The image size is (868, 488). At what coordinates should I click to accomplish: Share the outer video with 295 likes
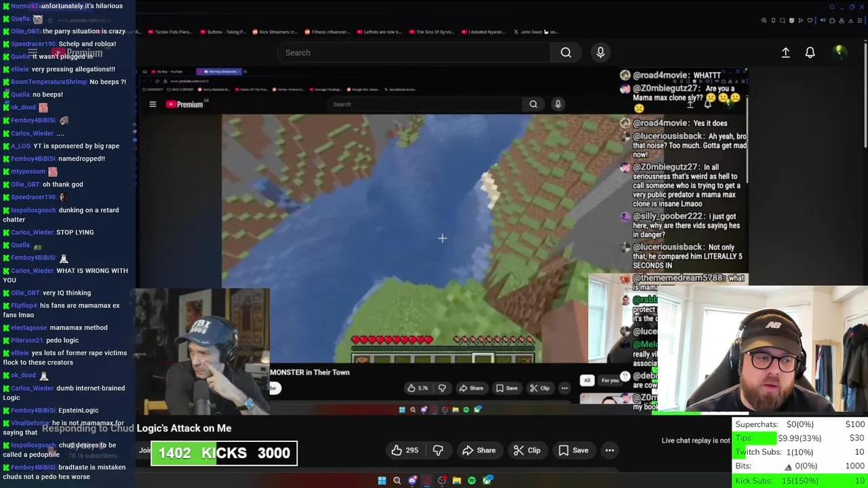(479, 450)
